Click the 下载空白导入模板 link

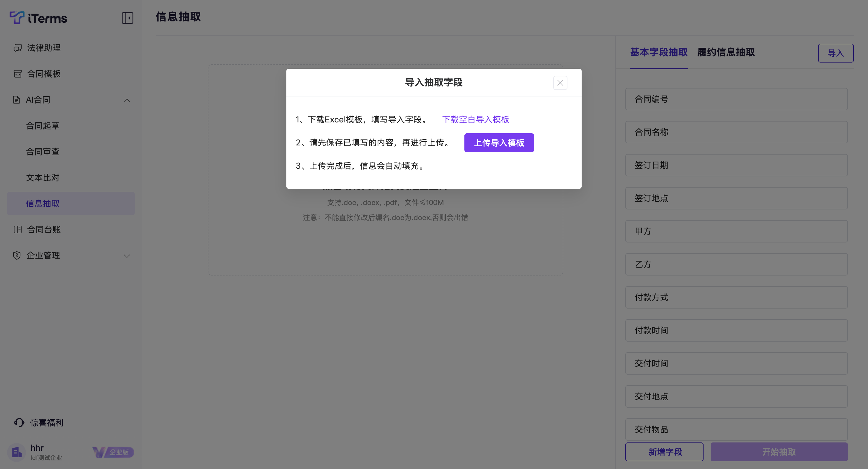[x=475, y=119]
